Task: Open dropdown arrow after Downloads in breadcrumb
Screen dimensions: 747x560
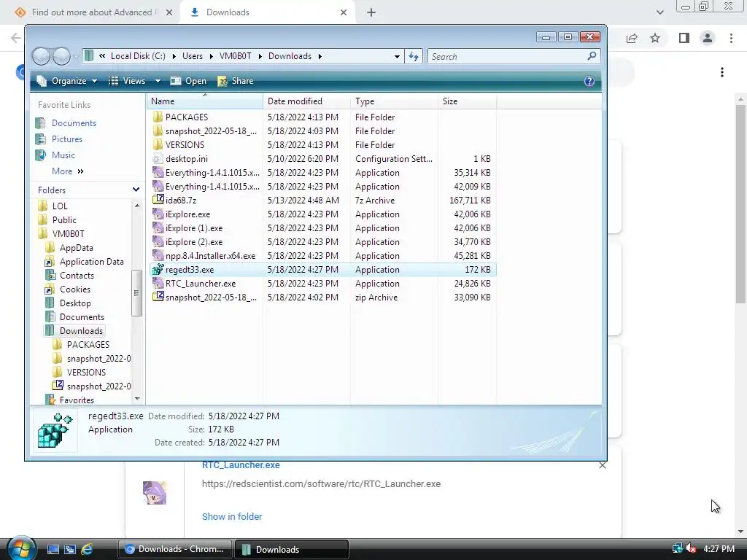Action: pos(320,56)
